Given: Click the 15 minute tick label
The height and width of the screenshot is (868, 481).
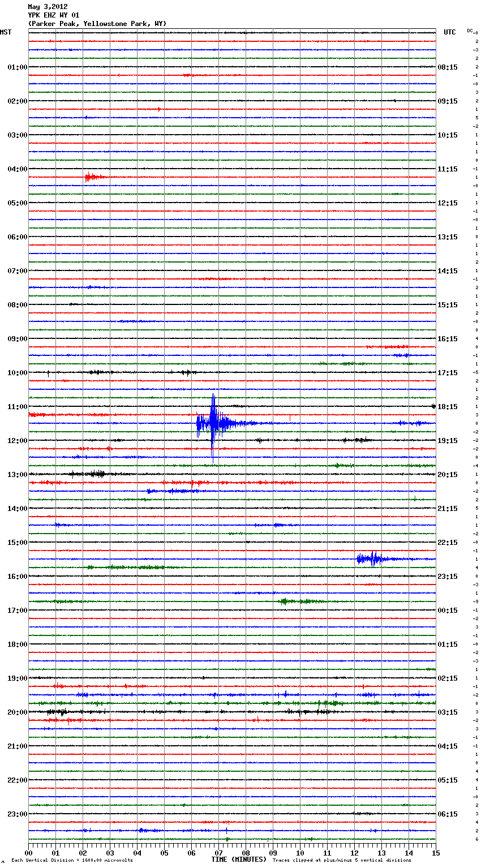Looking at the screenshot, I should point(436,853).
